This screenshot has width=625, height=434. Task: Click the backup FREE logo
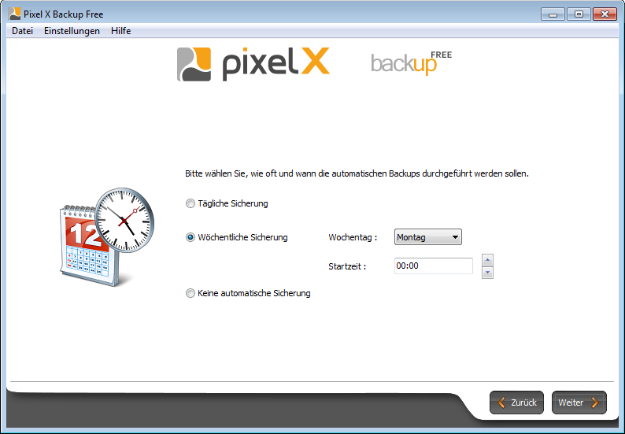coord(411,63)
